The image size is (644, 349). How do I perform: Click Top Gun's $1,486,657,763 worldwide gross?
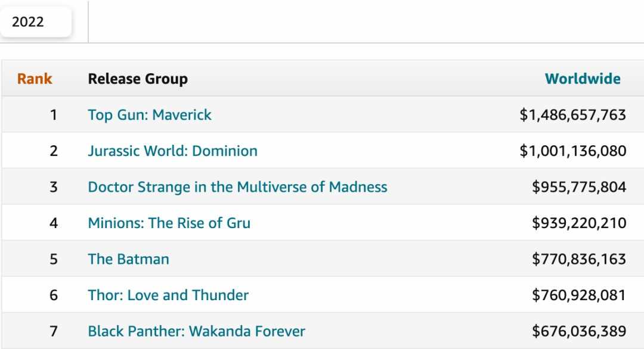(572, 115)
